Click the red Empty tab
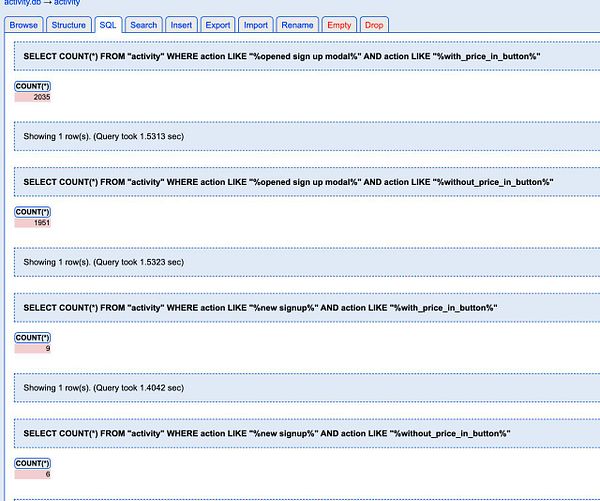The height and width of the screenshot is (501, 600). click(339, 25)
